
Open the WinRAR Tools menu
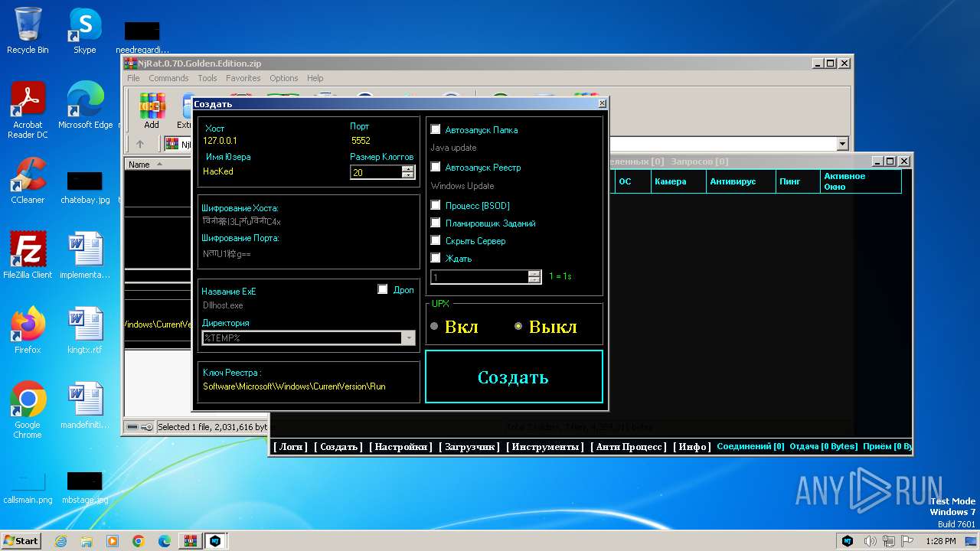(207, 78)
